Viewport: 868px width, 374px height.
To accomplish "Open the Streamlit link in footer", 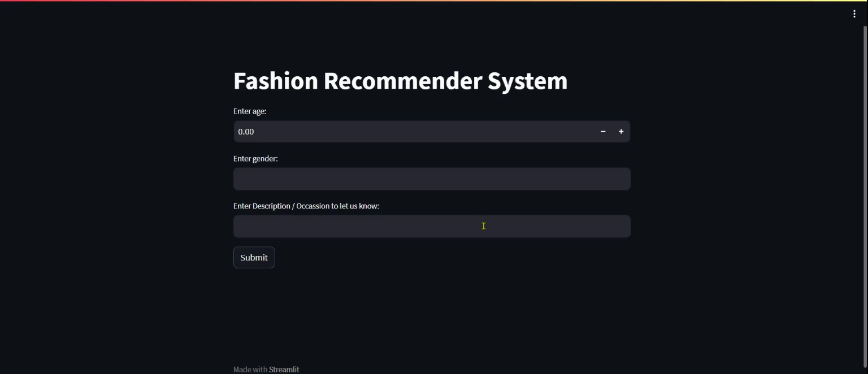I will [284, 369].
